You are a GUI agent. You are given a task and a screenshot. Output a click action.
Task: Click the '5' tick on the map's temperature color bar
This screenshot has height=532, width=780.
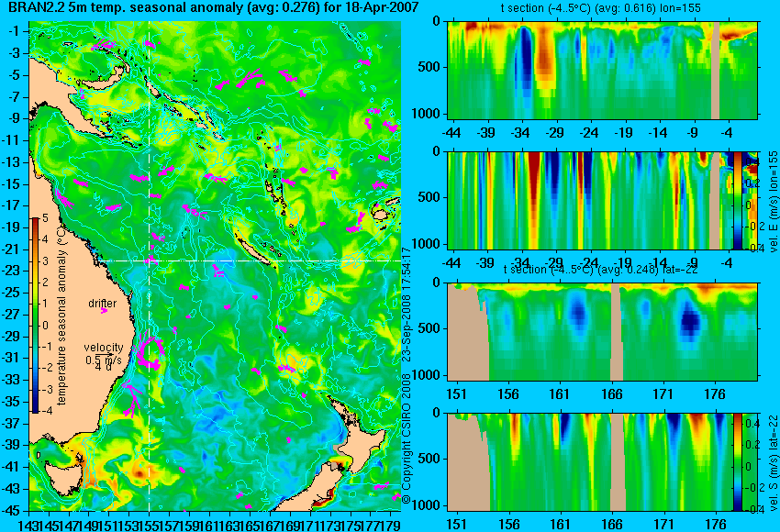click(x=45, y=217)
